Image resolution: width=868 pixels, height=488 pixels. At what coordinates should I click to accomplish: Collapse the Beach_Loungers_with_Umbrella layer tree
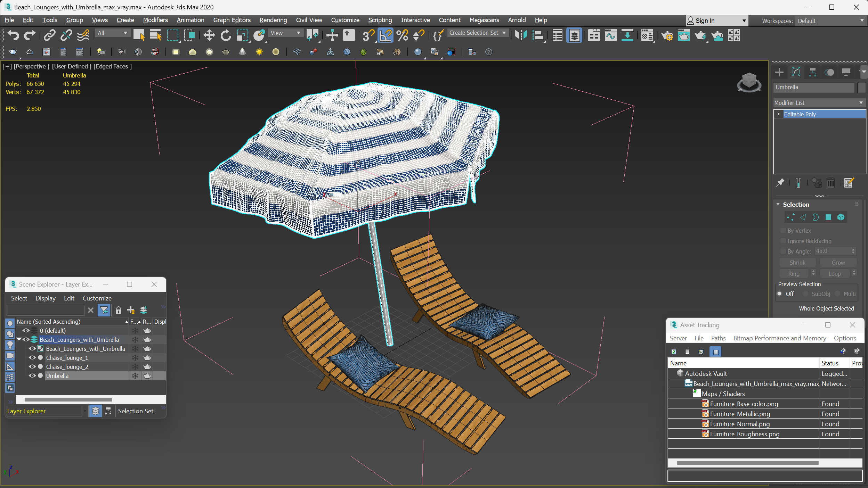[19, 339]
